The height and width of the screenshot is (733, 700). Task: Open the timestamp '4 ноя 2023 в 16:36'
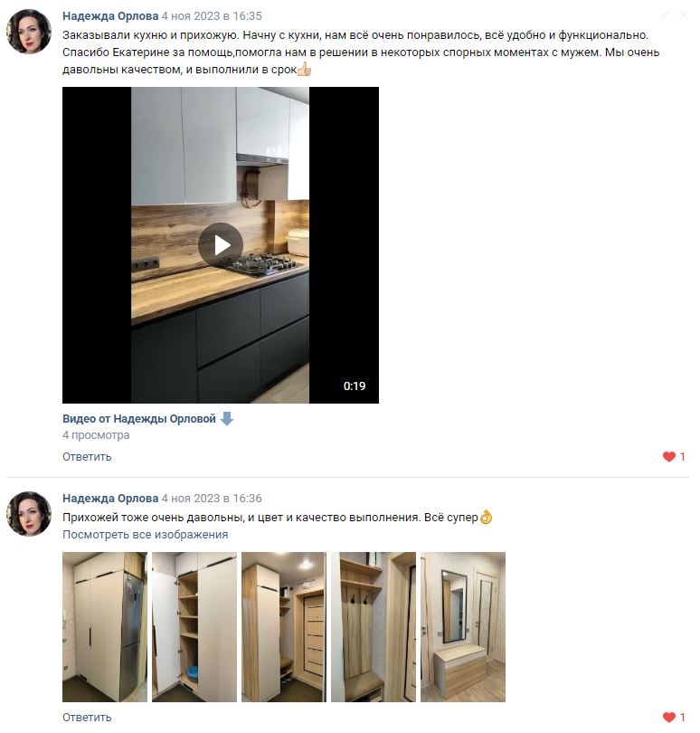tap(212, 499)
